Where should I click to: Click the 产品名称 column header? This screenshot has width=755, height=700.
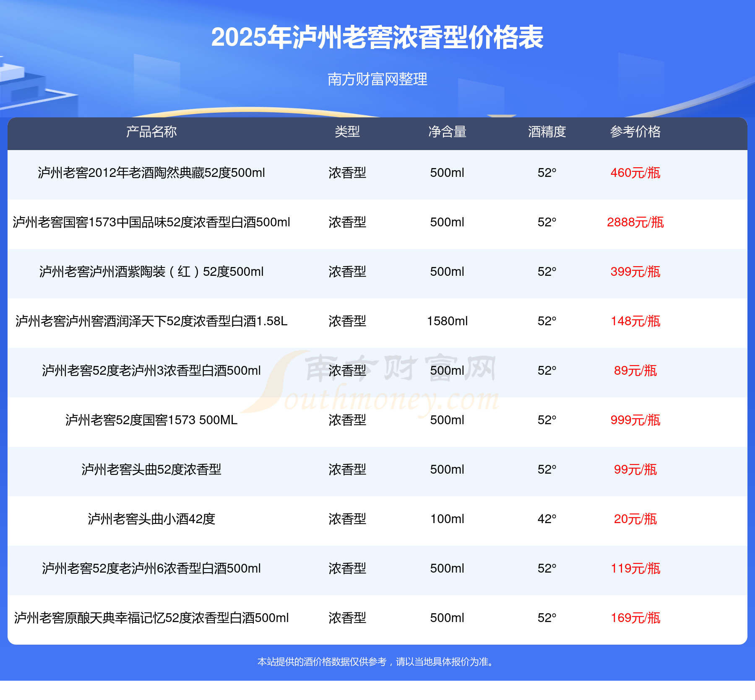click(x=151, y=132)
